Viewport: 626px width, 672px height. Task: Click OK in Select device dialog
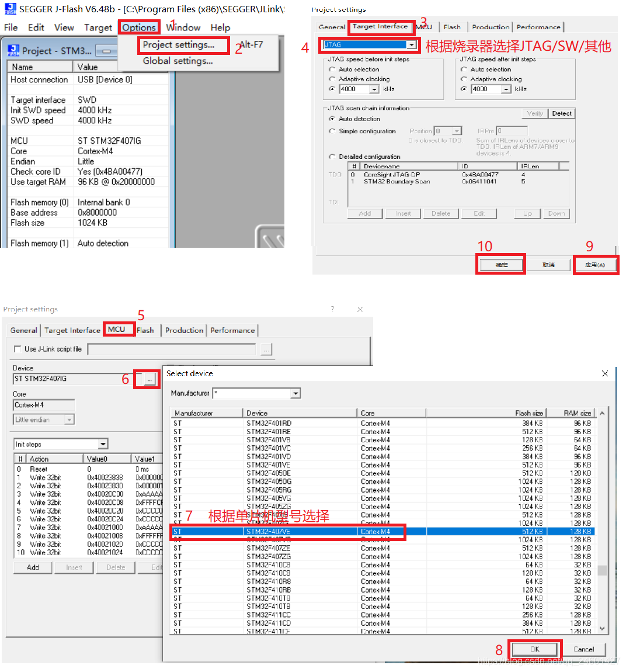535,649
